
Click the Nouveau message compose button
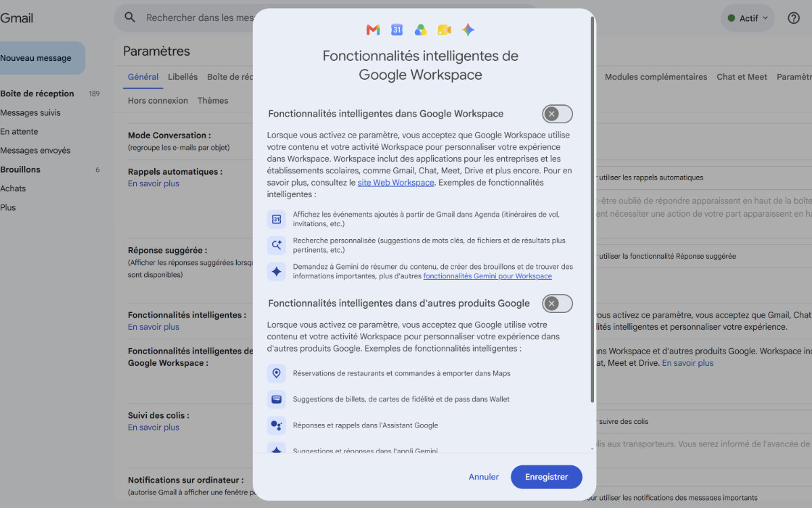click(41, 58)
